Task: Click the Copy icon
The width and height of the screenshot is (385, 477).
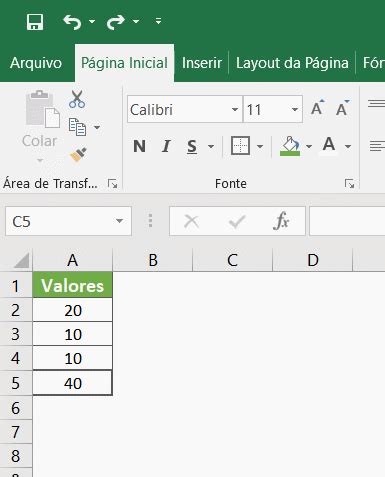Action: point(77,127)
